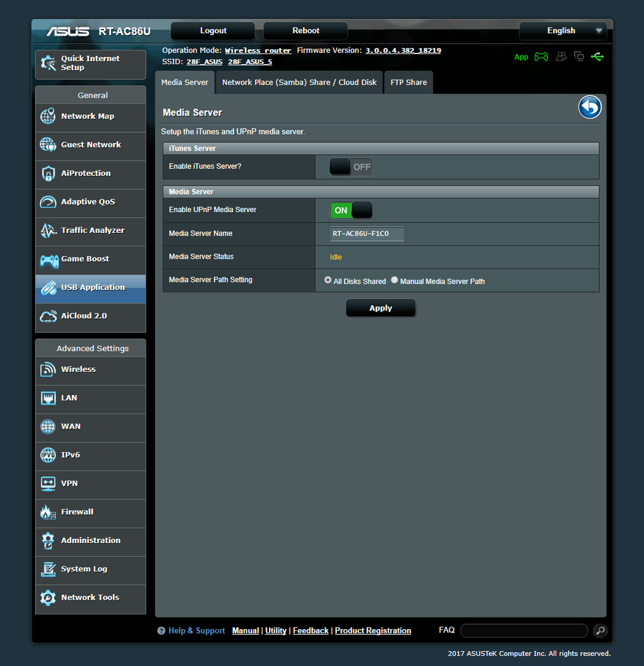Select All Disks Shared radio button
This screenshot has height=666, width=644.
[x=328, y=280]
